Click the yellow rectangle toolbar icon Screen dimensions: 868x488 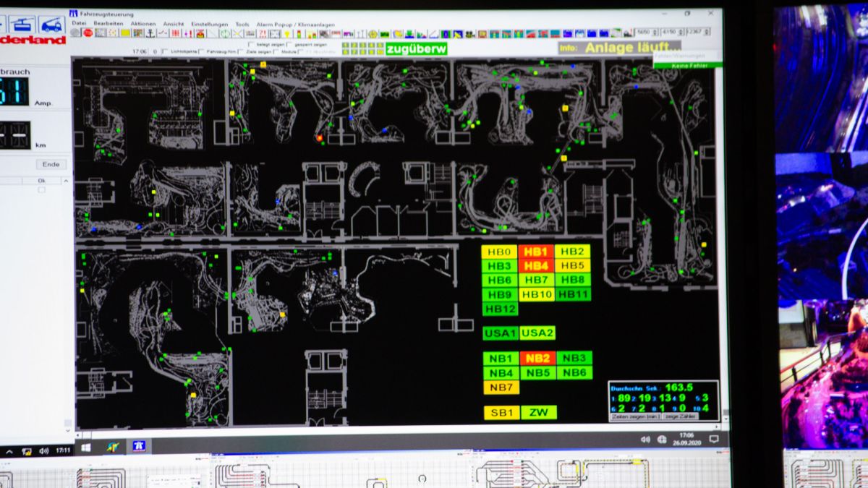pyautogui.click(x=125, y=33)
